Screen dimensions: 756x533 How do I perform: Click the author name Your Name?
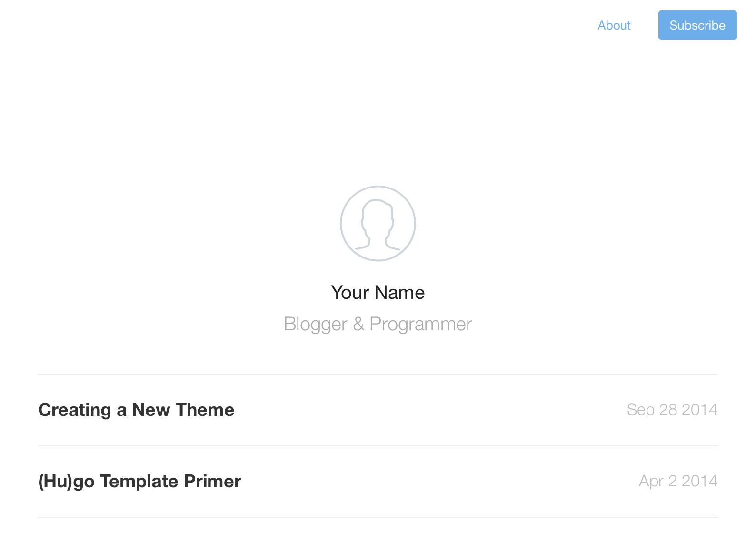[378, 292]
